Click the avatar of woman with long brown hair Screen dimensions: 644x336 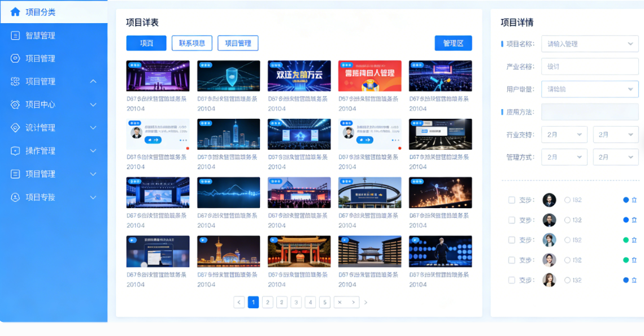coord(549,280)
